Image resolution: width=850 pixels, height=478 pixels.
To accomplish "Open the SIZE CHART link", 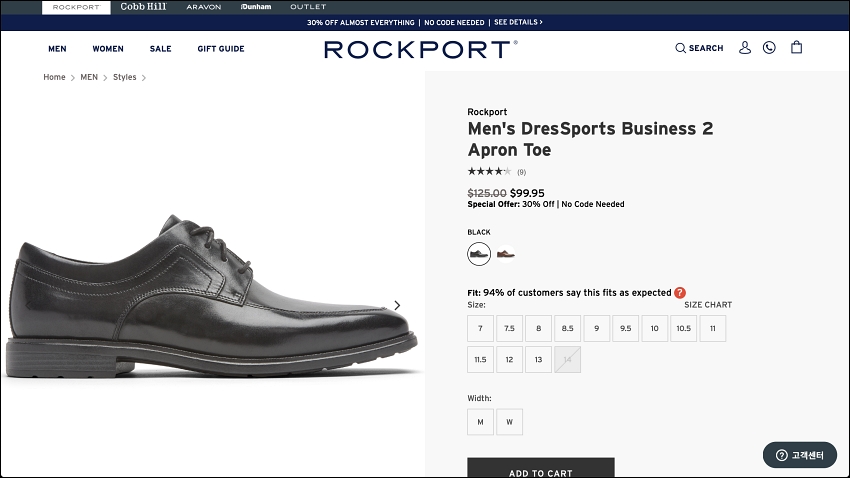I will click(708, 305).
